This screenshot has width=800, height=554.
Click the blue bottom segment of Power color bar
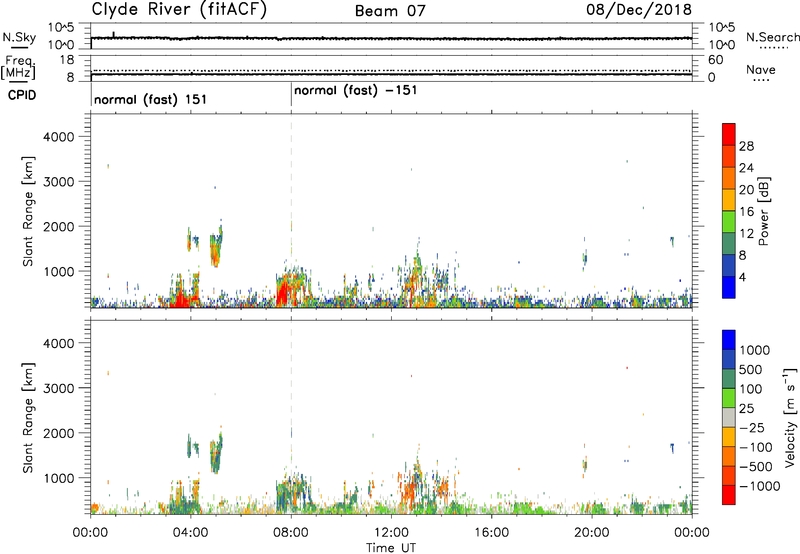(x=729, y=287)
